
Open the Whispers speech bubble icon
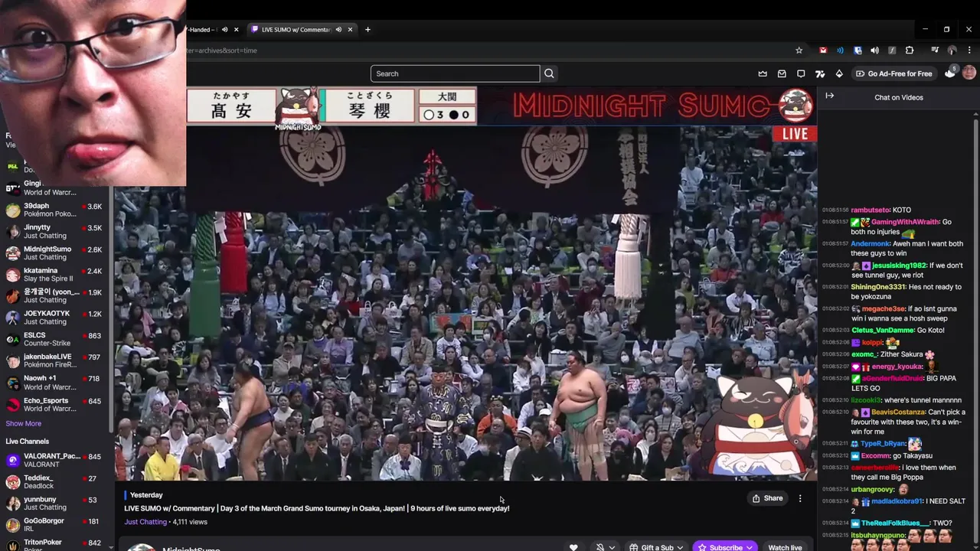pyautogui.click(x=801, y=73)
